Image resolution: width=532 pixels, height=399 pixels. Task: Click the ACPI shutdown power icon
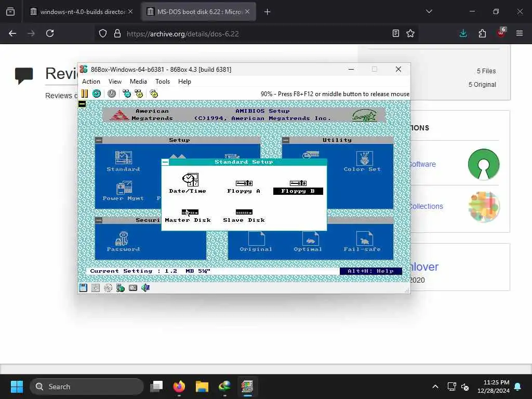112,94
